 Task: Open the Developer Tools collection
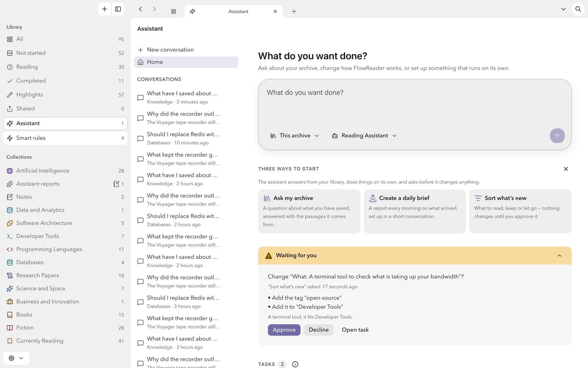pyautogui.click(x=65, y=236)
